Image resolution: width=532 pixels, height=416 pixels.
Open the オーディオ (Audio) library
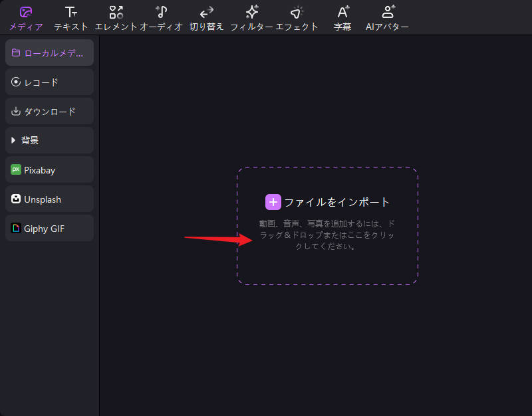tap(162, 16)
